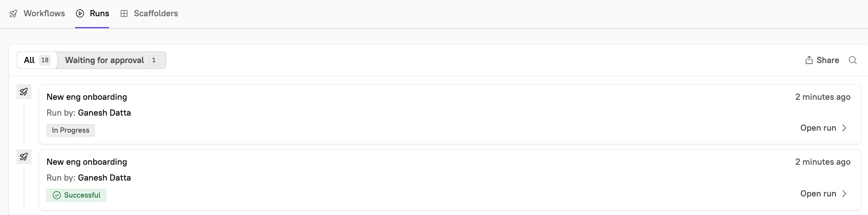Viewport: 868px width, 215px height.
Task: Click rocket icon beside the Successful run
Action: pyautogui.click(x=24, y=157)
